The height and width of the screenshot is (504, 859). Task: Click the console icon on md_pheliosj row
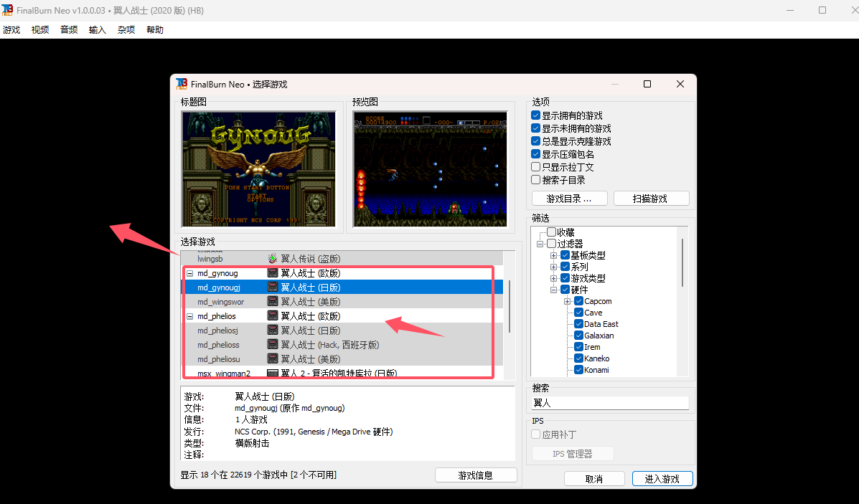click(x=272, y=330)
